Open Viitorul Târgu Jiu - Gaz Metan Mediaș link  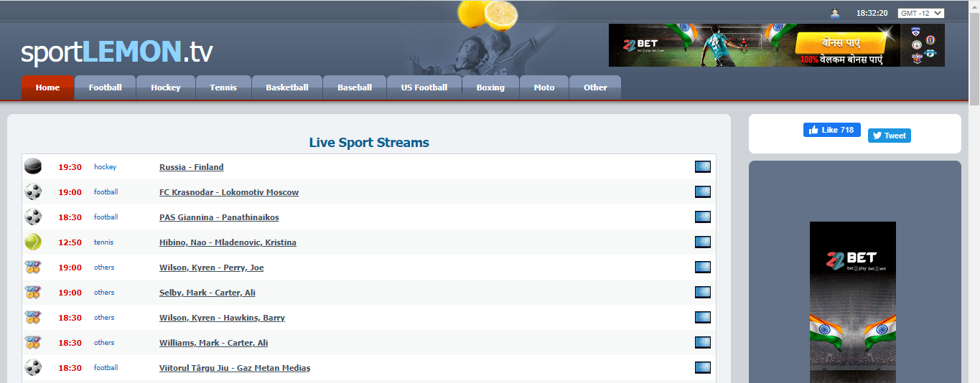[x=235, y=368]
